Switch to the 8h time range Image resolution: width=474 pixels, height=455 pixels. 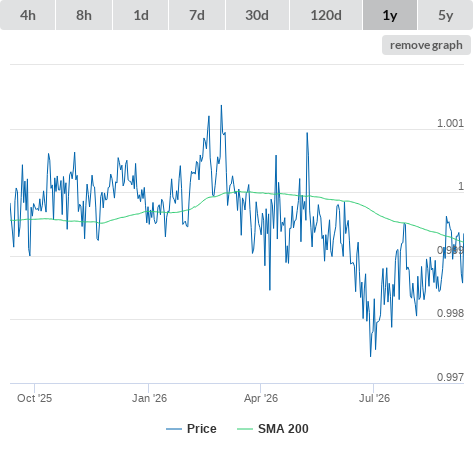[84, 15]
